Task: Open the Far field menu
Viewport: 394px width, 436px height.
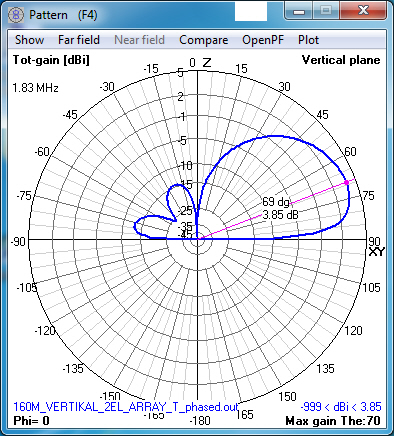Action: tap(79, 40)
